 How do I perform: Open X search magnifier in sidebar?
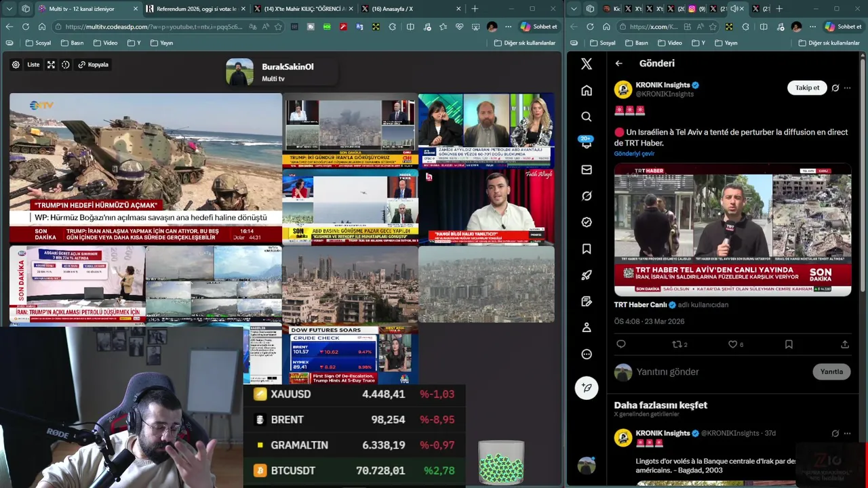pos(587,117)
